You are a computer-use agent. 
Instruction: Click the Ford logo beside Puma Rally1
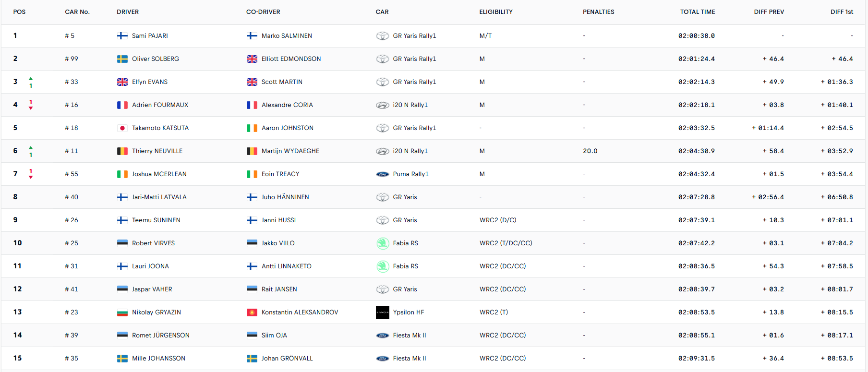[382, 174]
